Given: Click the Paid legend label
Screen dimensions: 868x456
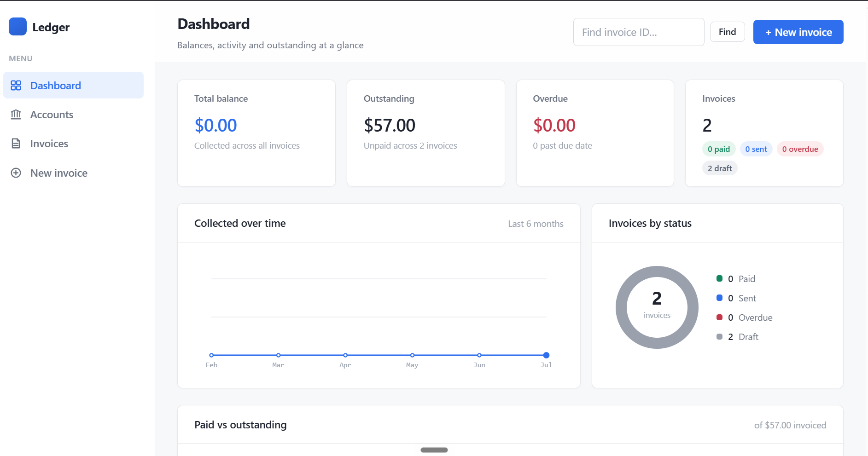Looking at the screenshot, I should pyautogui.click(x=746, y=279).
